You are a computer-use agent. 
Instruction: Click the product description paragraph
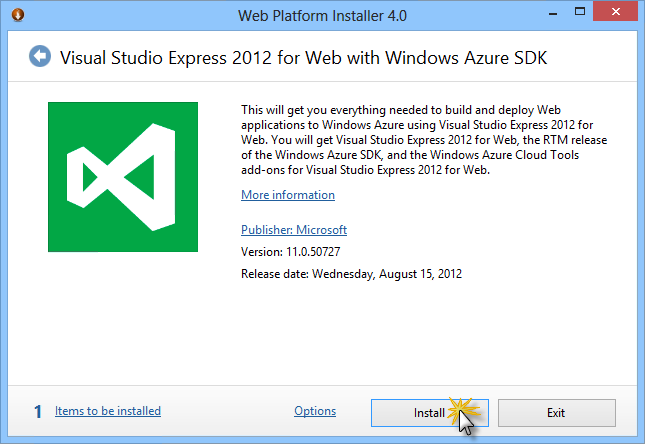424,140
